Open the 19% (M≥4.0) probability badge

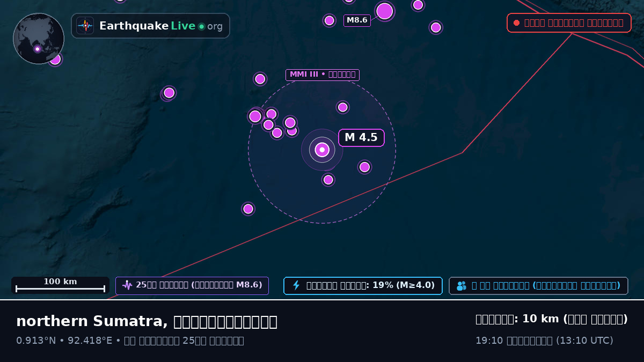point(363,286)
